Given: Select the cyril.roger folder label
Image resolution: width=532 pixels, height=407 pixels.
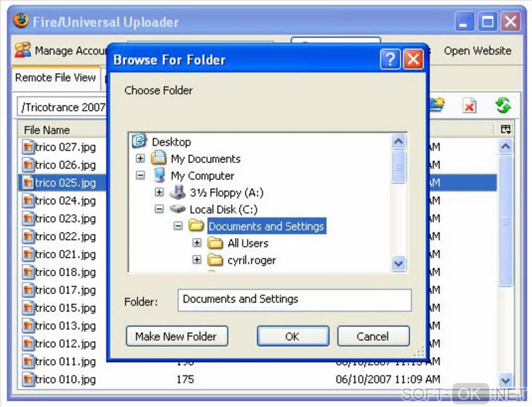Looking at the screenshot, I should (x=252, y=260).
